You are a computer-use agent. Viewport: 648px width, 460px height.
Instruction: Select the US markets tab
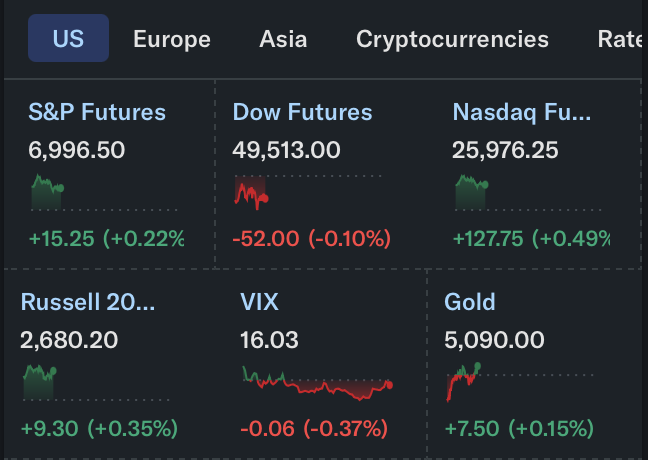tap(68, 39)
